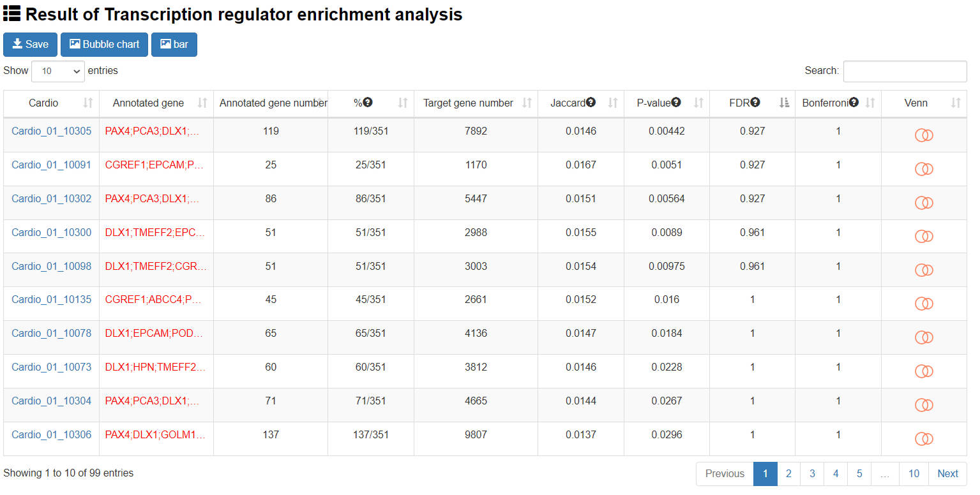Image resolution: width=980 pixels, height=495 pixels.
Task: Sort by Target gene number column
Action: [x=527, y=103]
